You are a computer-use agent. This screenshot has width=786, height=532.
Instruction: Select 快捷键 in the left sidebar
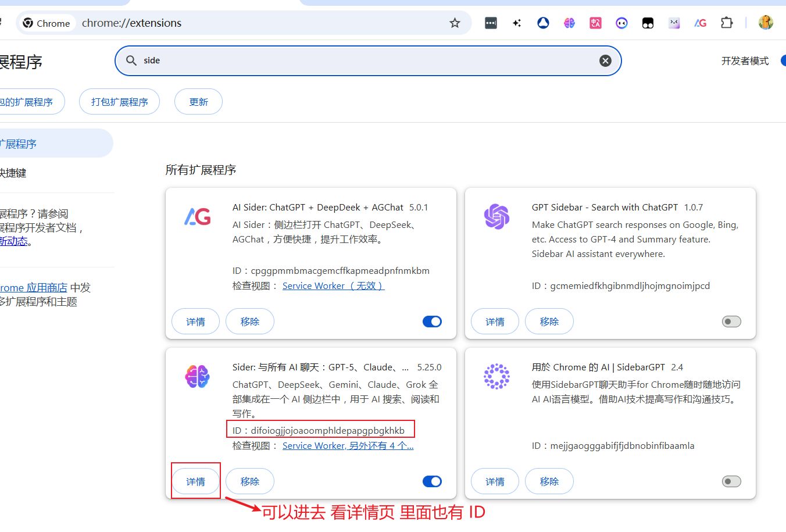[x=13, y=173]
